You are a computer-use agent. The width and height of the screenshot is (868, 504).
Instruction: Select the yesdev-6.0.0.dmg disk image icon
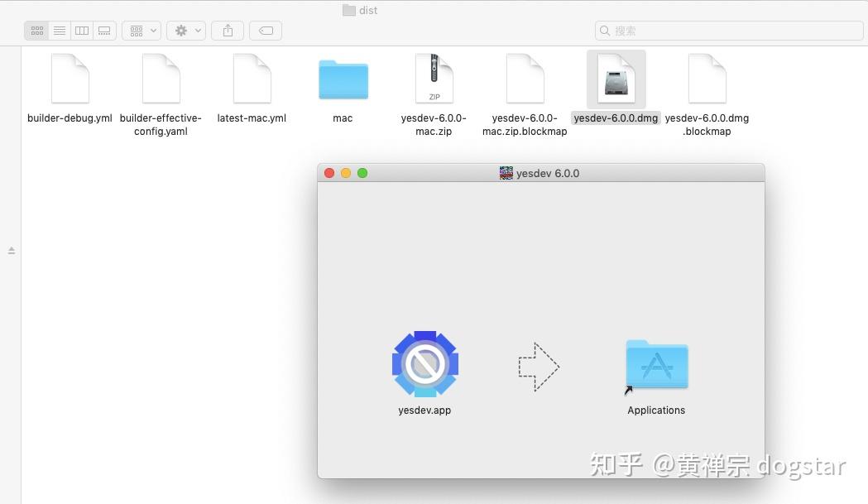click(616, 79)
